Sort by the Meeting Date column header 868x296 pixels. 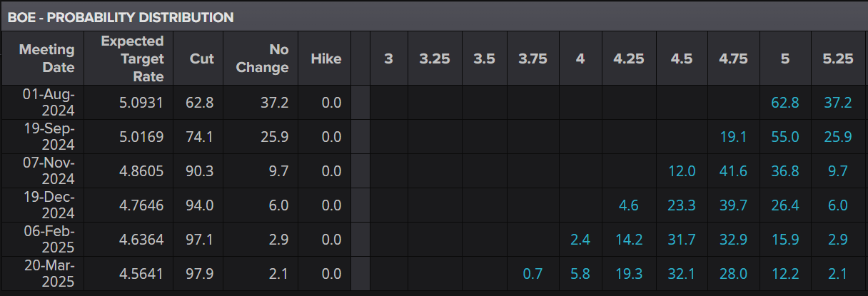click(47, 58)
